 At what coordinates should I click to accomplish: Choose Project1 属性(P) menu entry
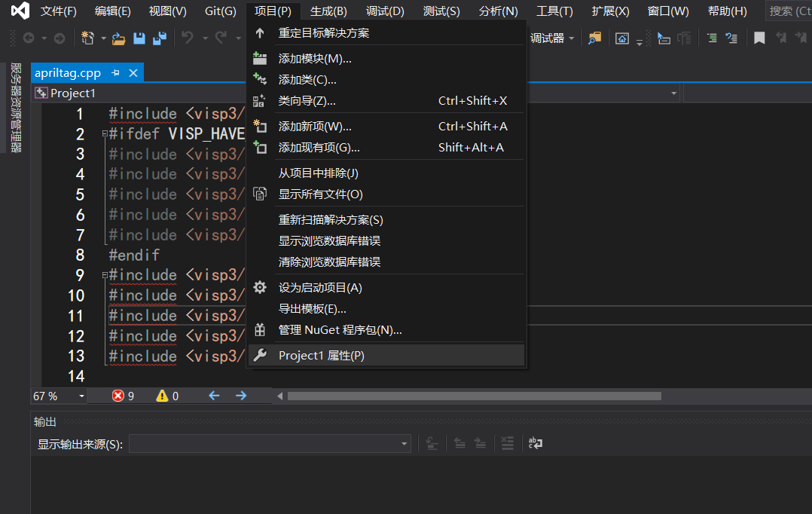point(386,356)
